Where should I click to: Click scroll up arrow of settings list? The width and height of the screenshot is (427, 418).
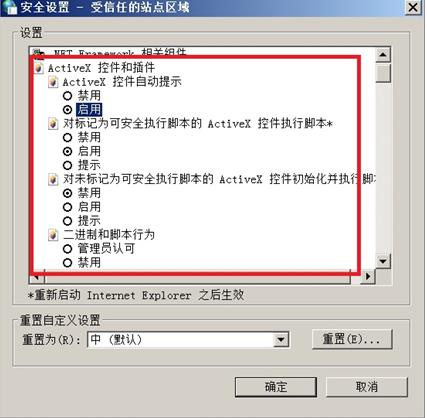point(383,55)
